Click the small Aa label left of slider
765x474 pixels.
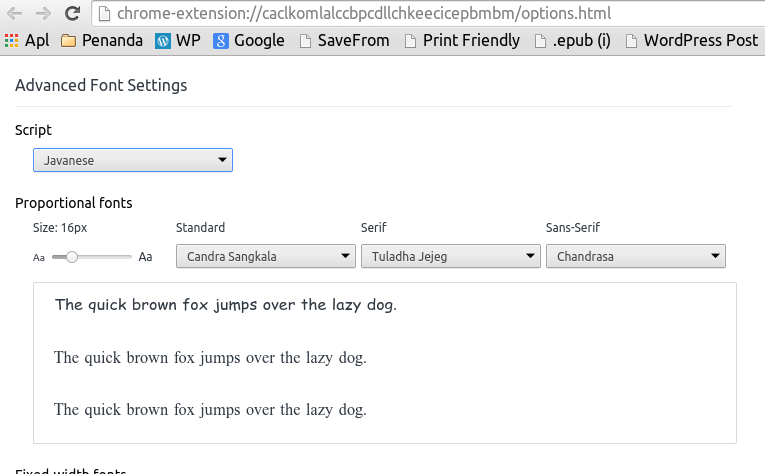click(x=39, y=257)
